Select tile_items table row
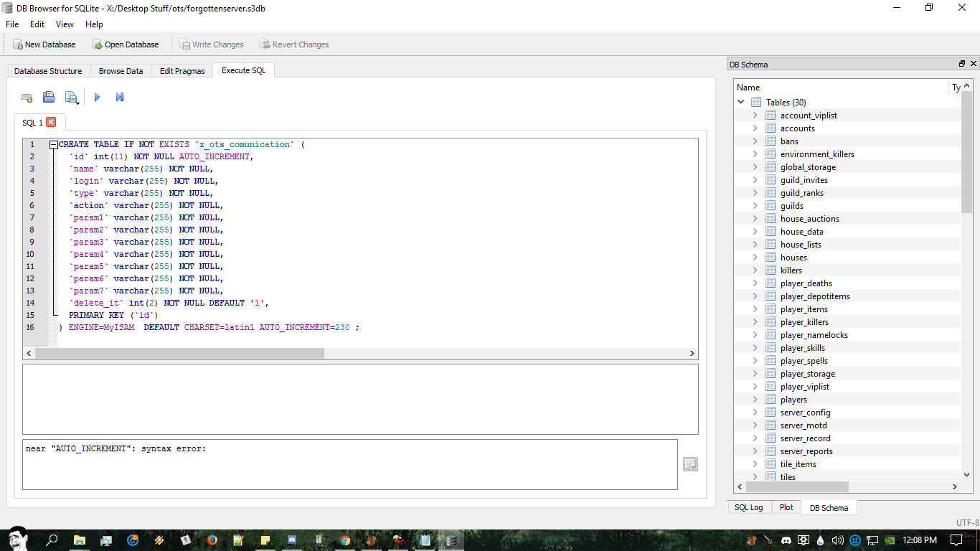 (847, 464)
